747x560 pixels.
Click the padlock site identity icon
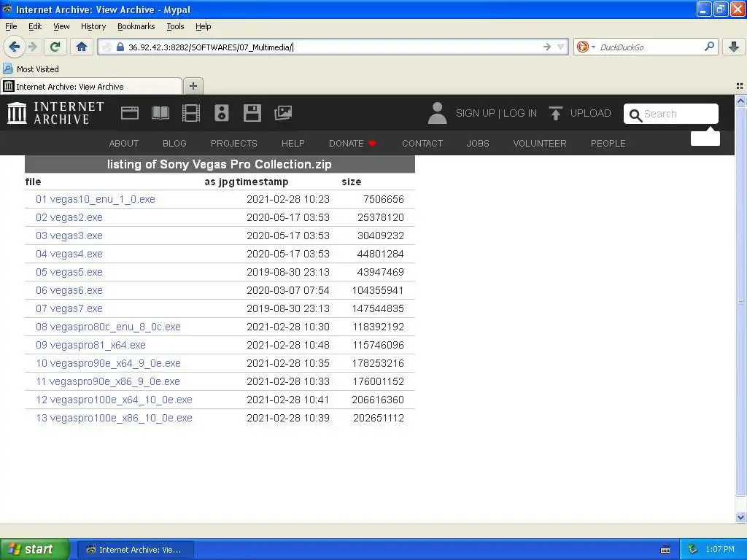[120, 47]
